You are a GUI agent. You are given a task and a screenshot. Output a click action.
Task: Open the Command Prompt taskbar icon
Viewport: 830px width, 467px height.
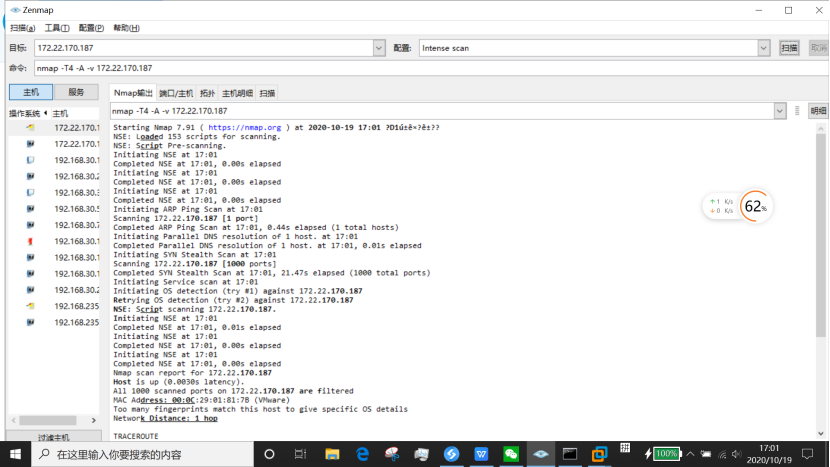tap(570, 454)
